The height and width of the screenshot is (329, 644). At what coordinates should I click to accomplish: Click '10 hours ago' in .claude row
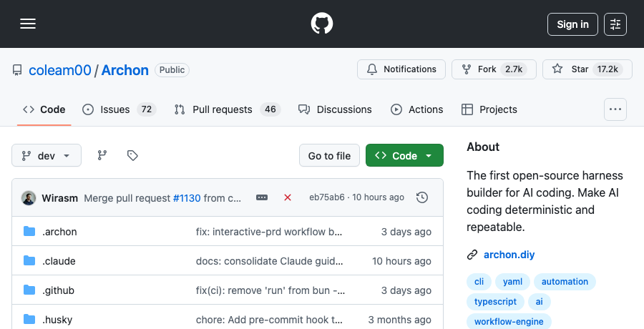pyautogui.click(x=401, y=261)
